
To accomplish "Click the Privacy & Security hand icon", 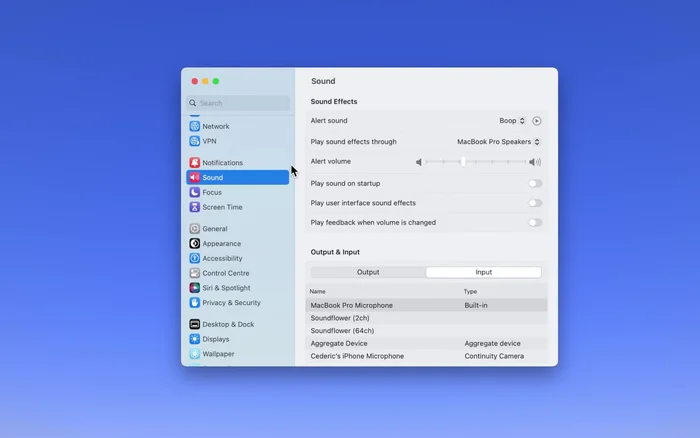I will [195, 303].
